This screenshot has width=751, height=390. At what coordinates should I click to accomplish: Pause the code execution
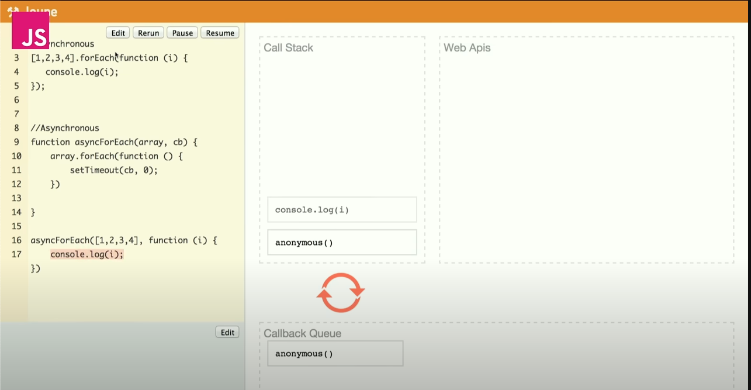coord(182,33)
